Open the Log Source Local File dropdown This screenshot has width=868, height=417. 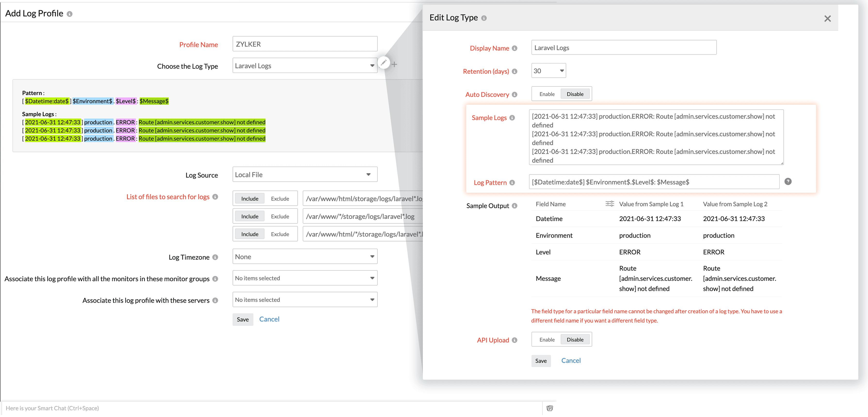point(305,175)
